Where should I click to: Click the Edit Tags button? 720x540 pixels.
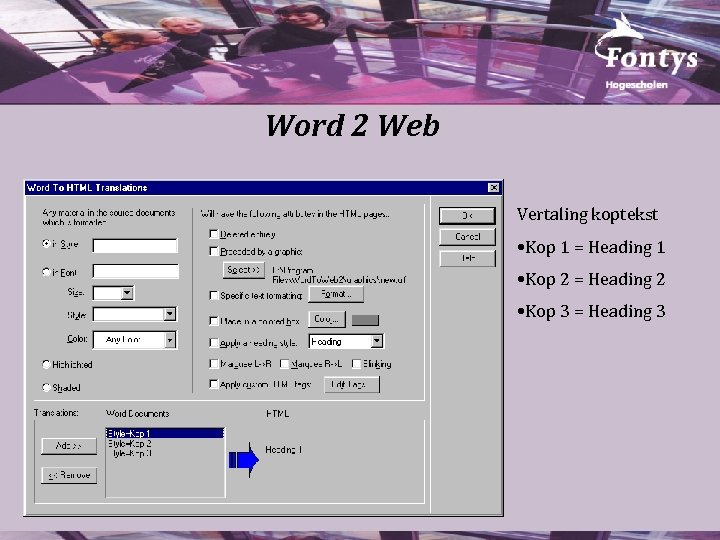[352, 384]
